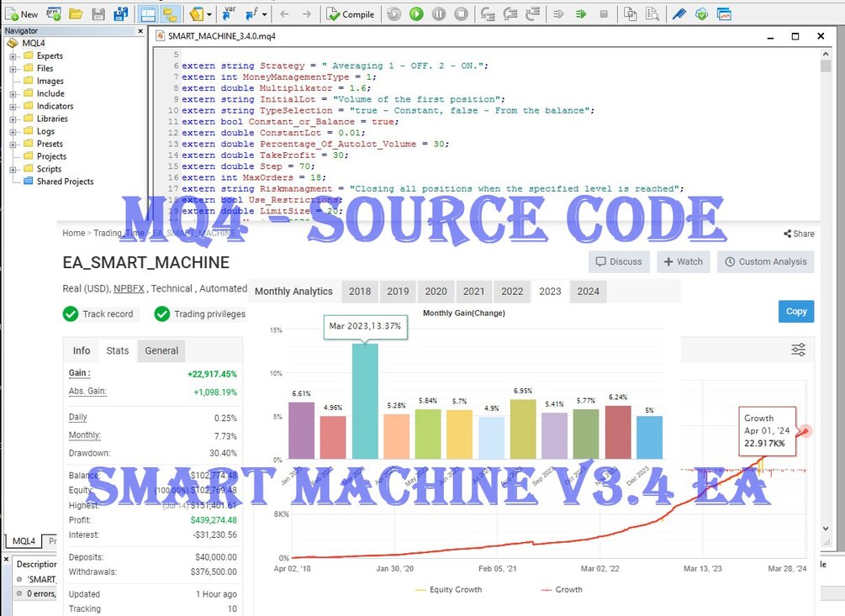The image size is (845, 616).
Task: Click the forward navigation arrow in the toolbar
Action: tap(307, 14)
